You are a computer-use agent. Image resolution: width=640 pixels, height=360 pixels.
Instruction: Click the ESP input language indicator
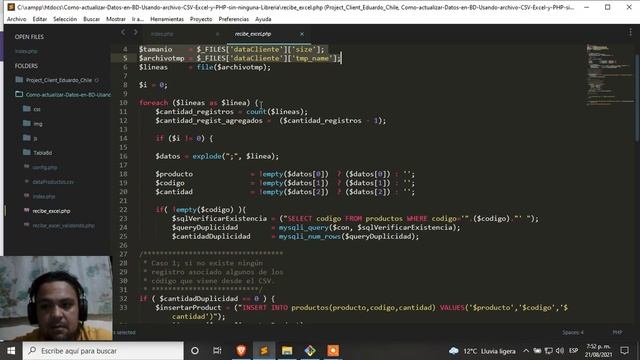[x=573, y=351]
